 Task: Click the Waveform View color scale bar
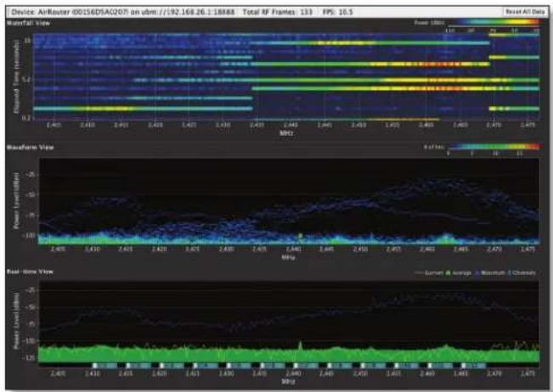(494, 146)
